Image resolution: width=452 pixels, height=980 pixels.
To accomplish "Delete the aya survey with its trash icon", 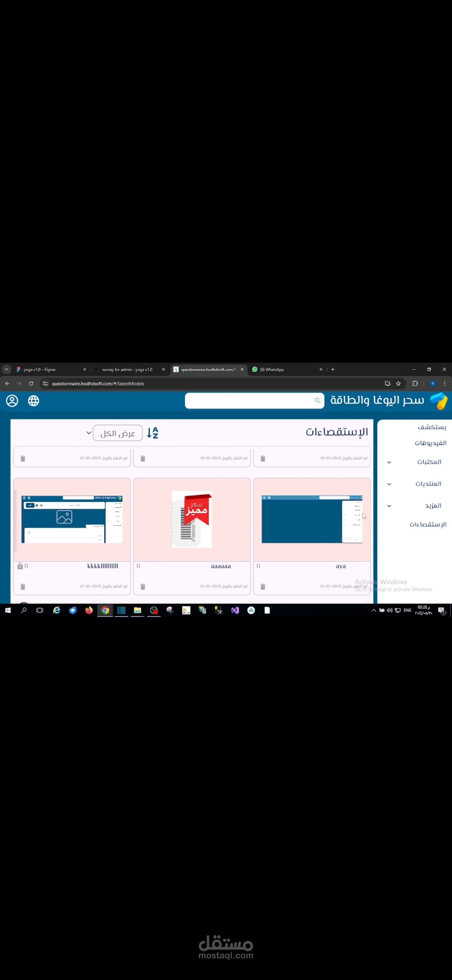I will click(x=263, y=587).
